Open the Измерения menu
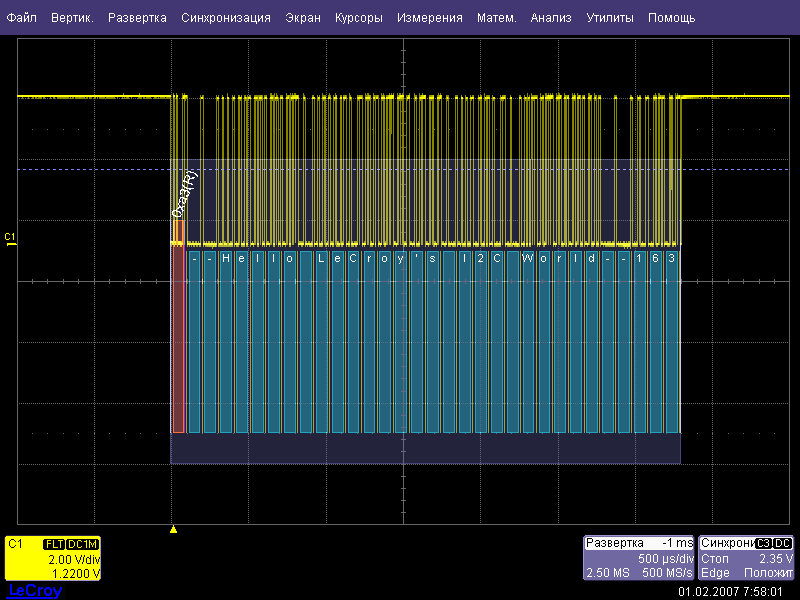 tap(429, 18)
